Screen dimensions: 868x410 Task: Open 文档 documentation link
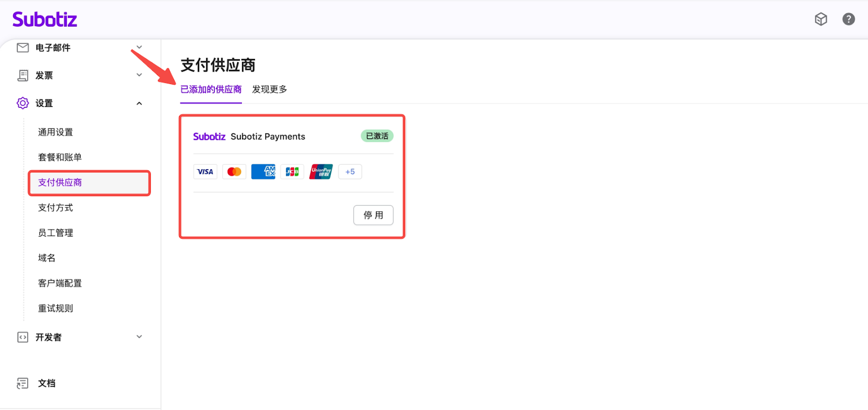pos(47,383)
